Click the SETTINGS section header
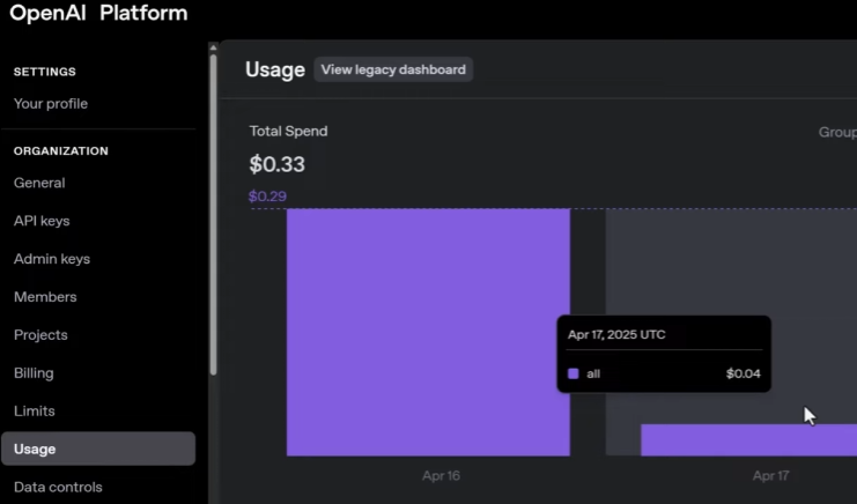 click(x=45, y=72)
